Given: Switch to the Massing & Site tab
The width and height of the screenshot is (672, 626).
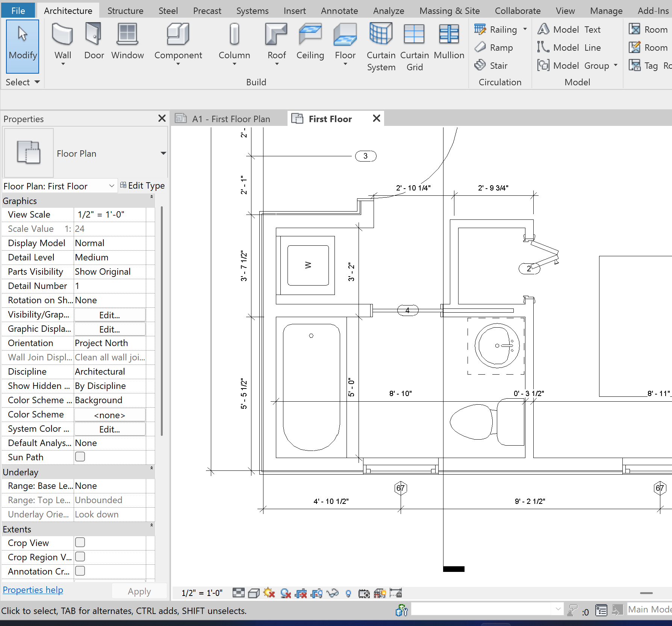Looking at the screenshot, I should (x=450, y=11).
